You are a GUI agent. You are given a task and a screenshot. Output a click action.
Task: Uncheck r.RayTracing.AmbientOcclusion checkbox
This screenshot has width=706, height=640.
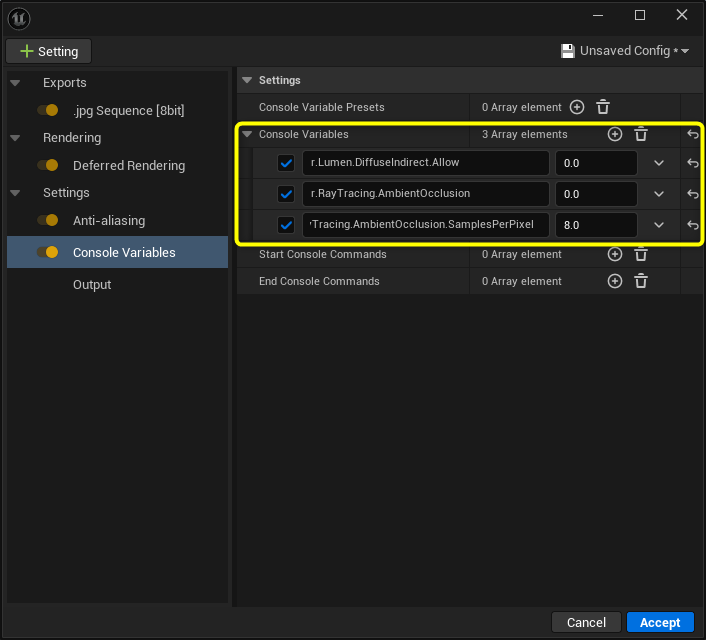[286, 194]
